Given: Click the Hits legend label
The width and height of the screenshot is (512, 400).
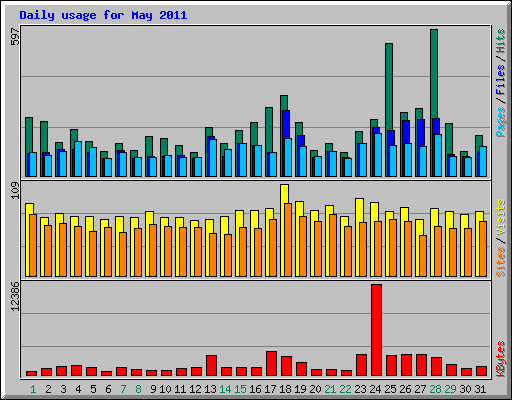Looking at the screenshot, I should (500, 41).
